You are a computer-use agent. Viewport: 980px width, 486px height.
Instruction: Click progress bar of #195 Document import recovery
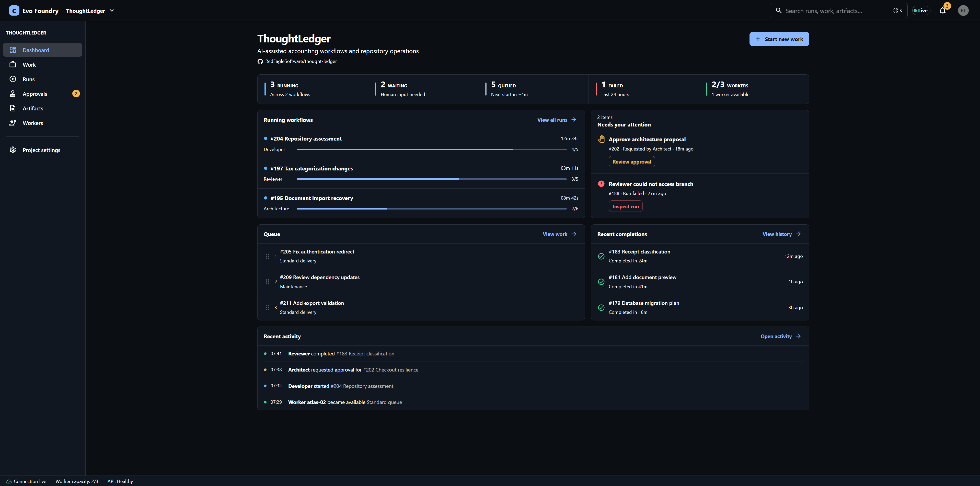(431, 209)
